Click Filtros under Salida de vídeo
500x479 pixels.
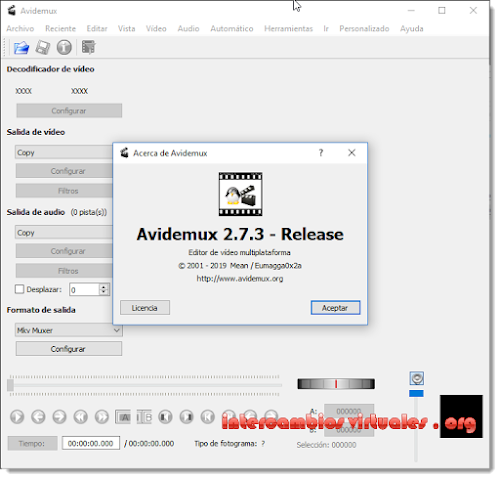(x=65, y=191)
